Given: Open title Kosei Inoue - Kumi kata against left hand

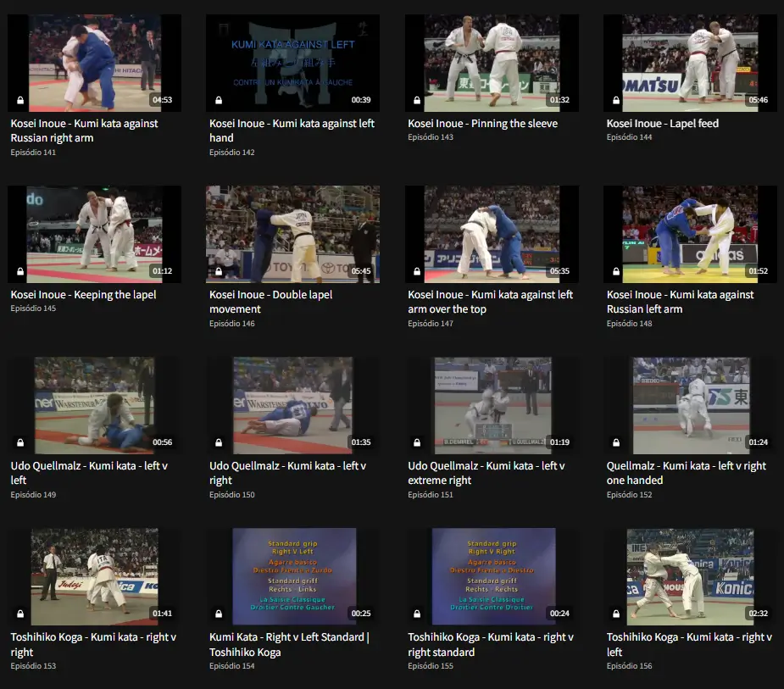Looking at the screenshot, I should point(292,131).
